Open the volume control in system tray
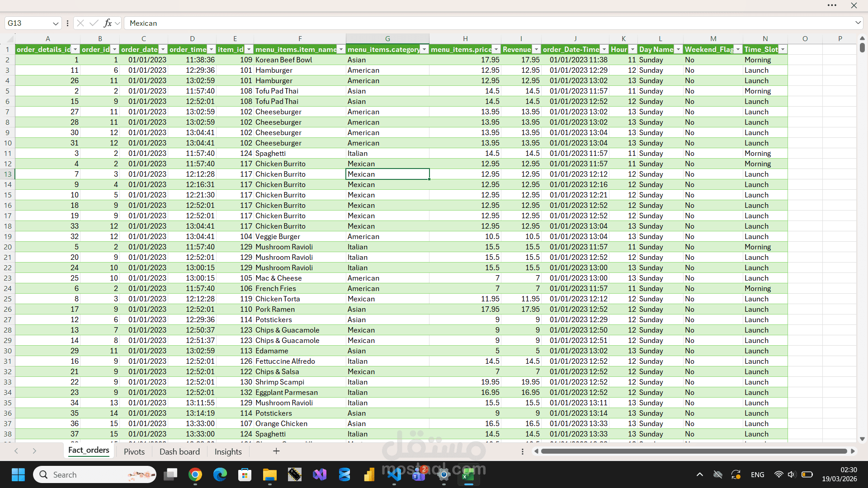 point(791,474)
